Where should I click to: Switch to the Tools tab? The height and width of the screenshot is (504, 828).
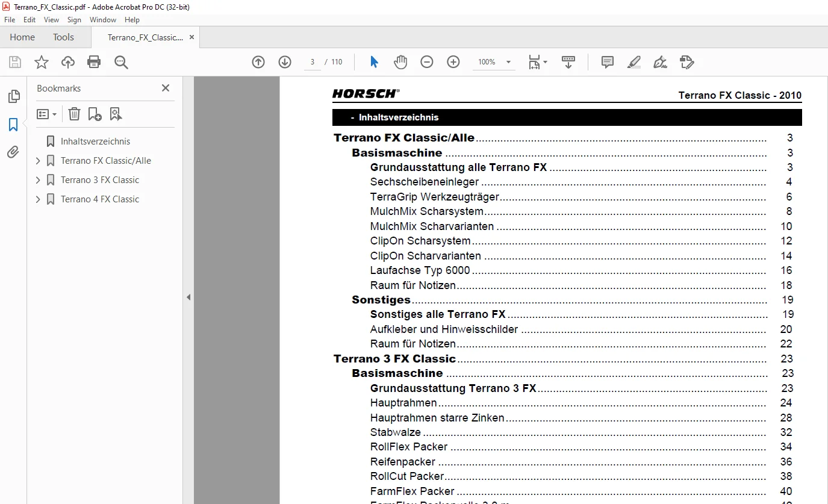click(x=63, y=37)
